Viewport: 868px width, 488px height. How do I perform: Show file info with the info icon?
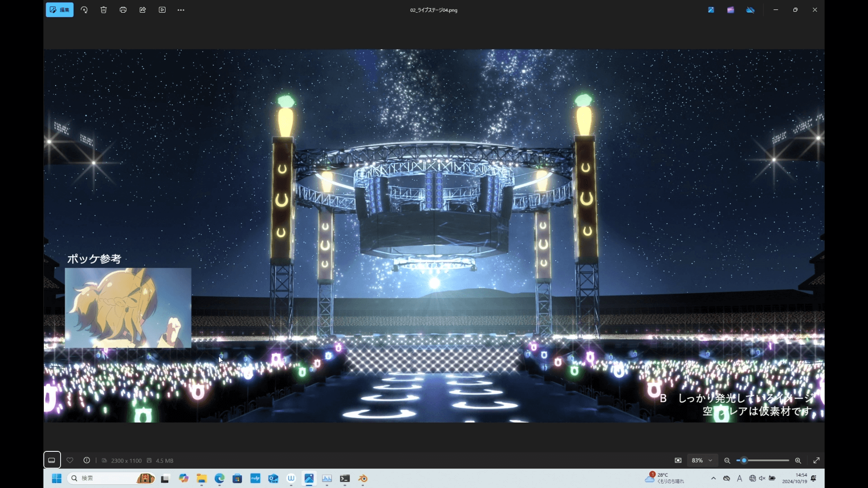(x=87, y=460)
